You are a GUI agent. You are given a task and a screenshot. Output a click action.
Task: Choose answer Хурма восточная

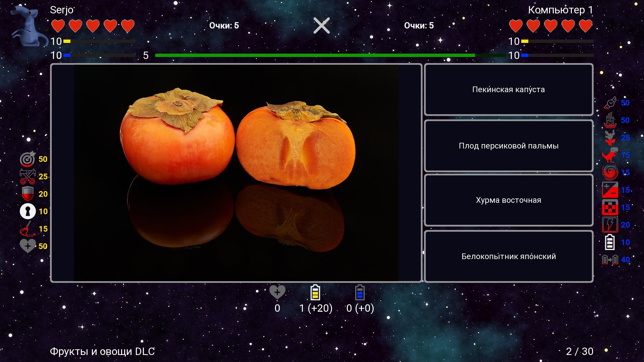508,200
